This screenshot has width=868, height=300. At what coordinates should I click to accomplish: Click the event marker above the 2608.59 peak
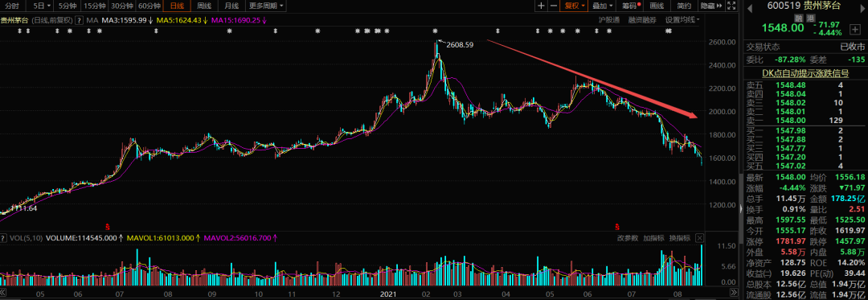(x=435, y=31)
